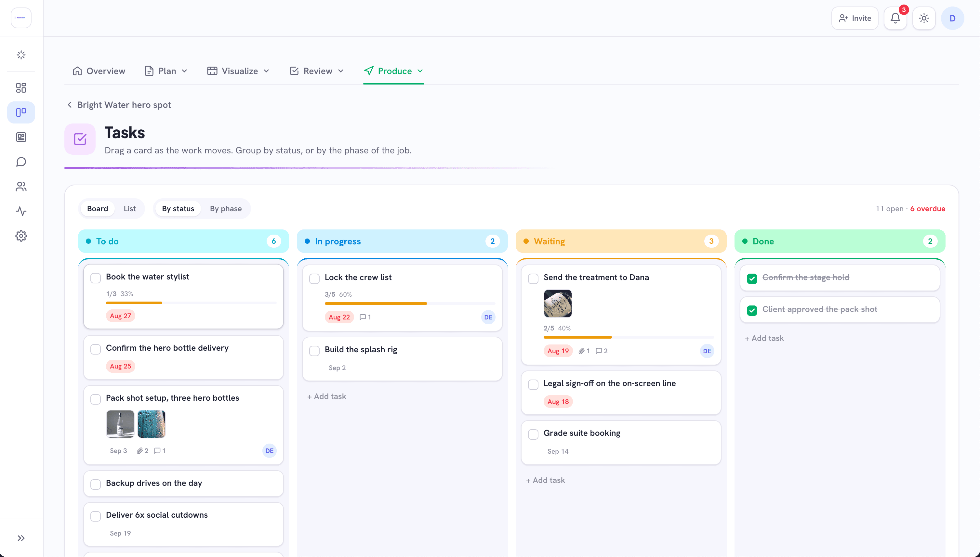The width and height of the screenshot is (980, 557).
Task: Uncheck Confirm the stage hold
Action: click(x=752, y=278)
